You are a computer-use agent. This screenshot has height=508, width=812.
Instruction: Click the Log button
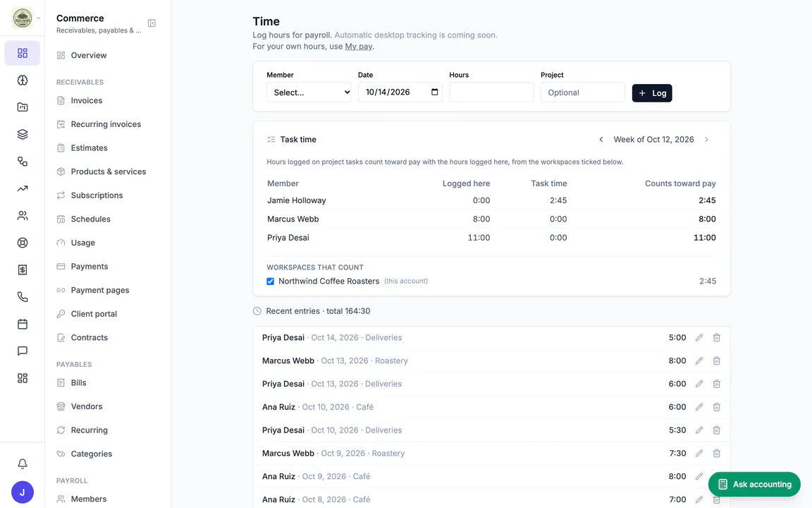[x=652, y=93]
